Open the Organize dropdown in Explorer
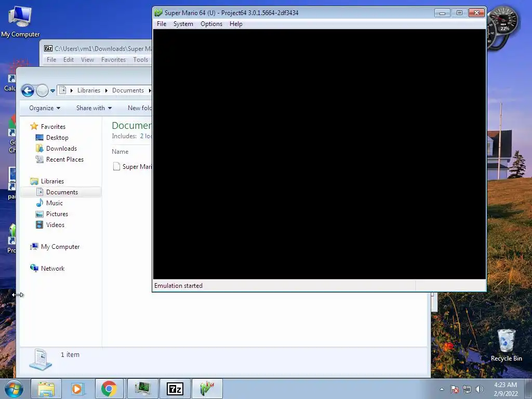Viewport: 532px width, 399px height. 45,108
